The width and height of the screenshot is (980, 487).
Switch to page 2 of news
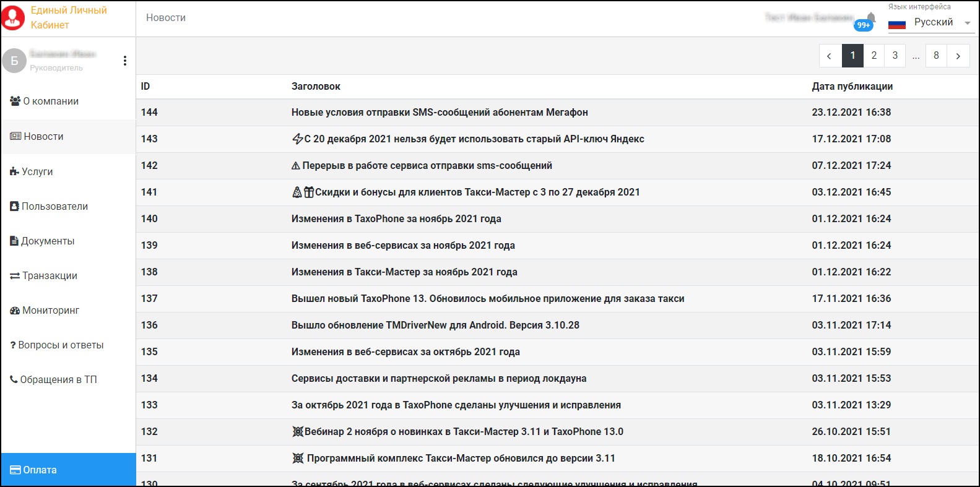874,56
